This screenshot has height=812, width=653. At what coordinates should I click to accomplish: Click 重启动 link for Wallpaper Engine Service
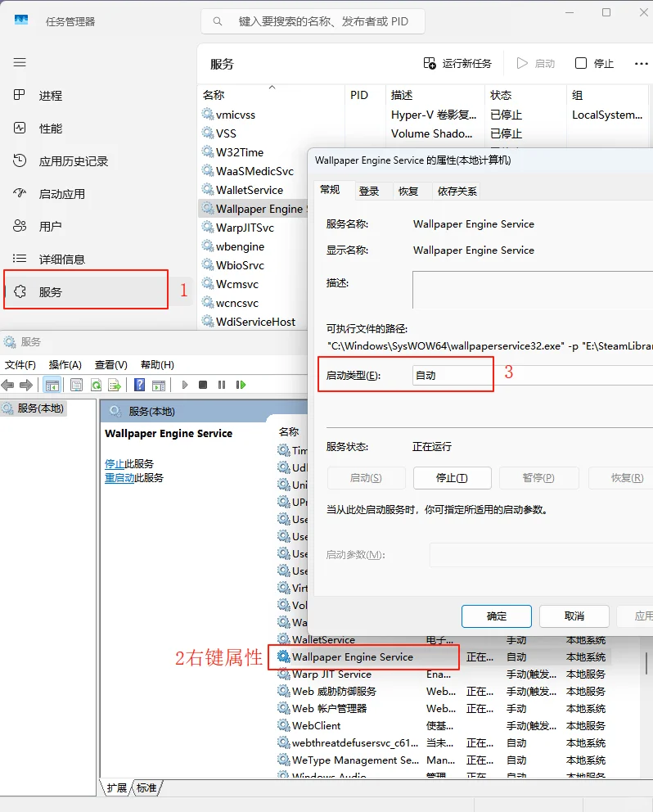click(119, 477)
